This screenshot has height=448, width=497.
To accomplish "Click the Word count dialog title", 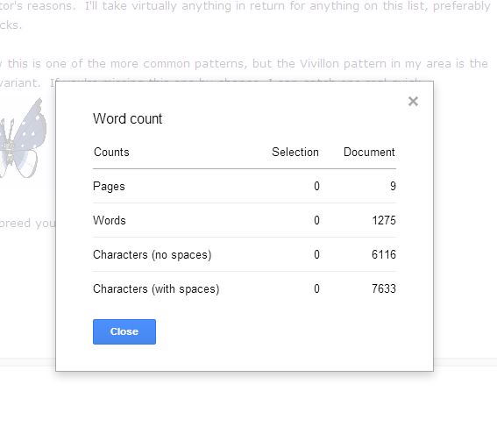I will pos(127,119).
